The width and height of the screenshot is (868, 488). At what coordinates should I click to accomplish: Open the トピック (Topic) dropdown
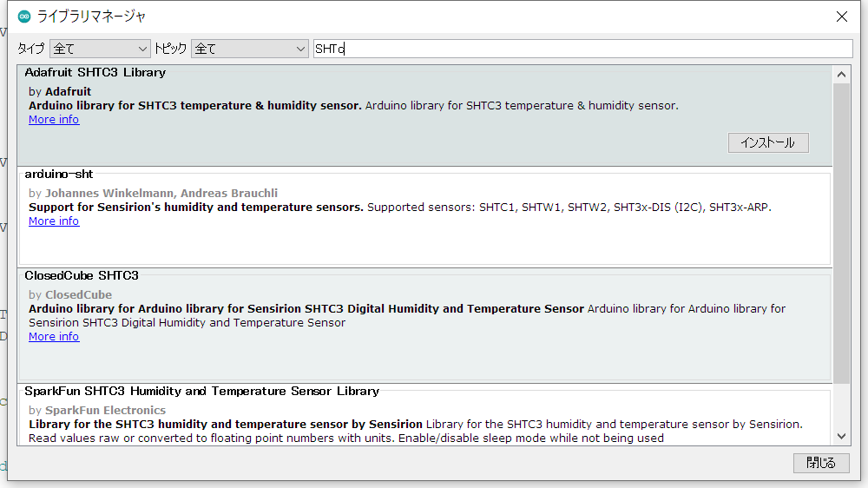(x=250, y=49)
